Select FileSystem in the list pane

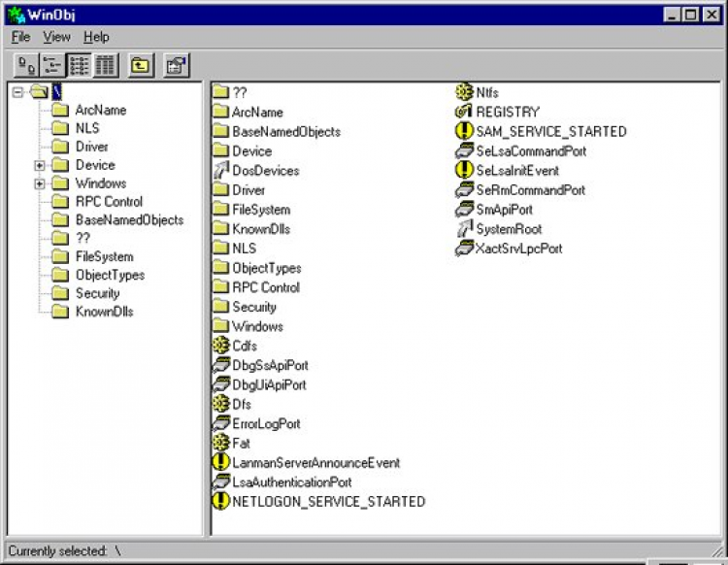click(x=261, y=210)
